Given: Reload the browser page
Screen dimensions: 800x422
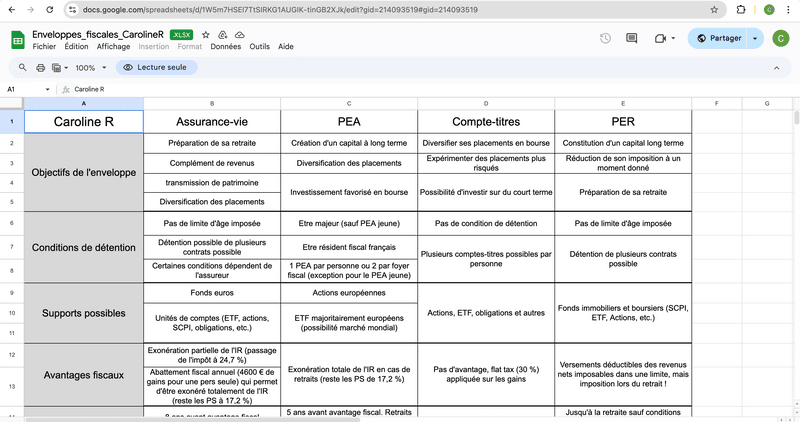Looking at the screenshot, I should [49, 10].
